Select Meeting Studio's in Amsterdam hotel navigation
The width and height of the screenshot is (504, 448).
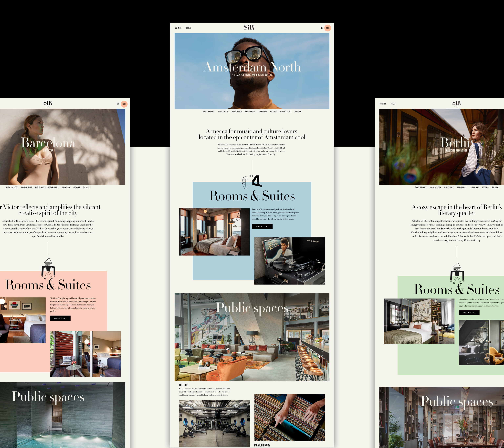point(285,112)
